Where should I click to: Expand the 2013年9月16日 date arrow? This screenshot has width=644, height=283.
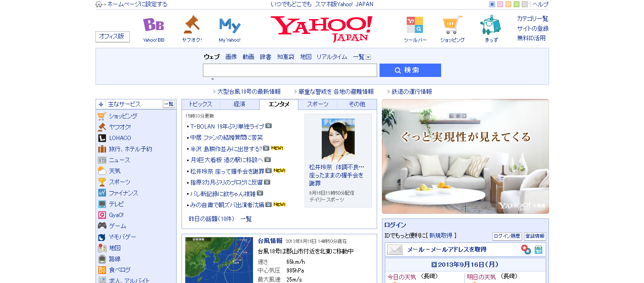434,264
